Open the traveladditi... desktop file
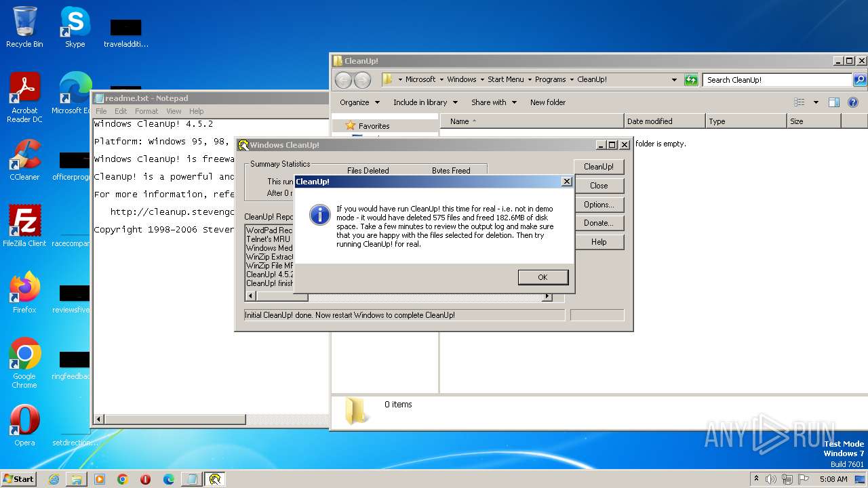Screen dimensions: 868x488 tap(125, 33)
